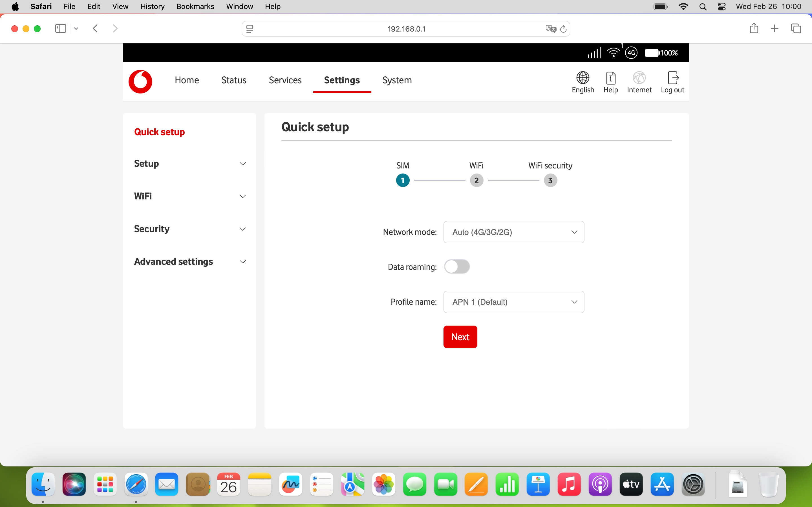Click the Safari address bar

click(x=406, y=29)
